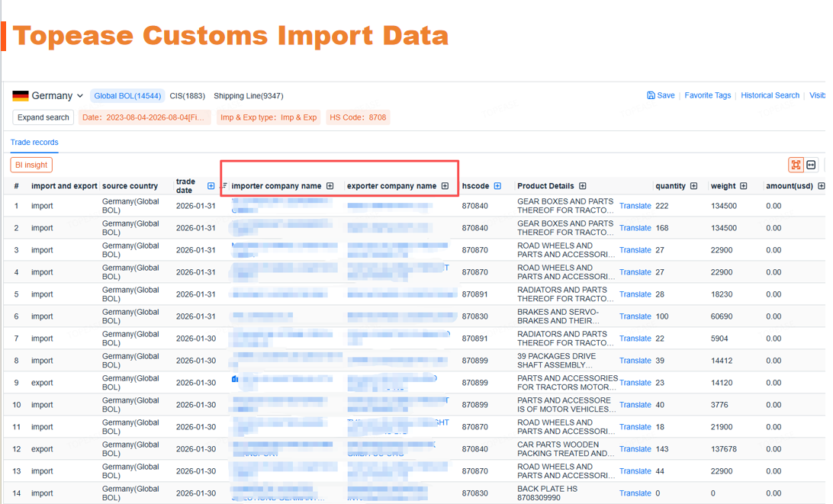Image resolution: width=833 pixels, height=504 pixels.
Task: Click the Expand search button
Action: pos(43,117)
